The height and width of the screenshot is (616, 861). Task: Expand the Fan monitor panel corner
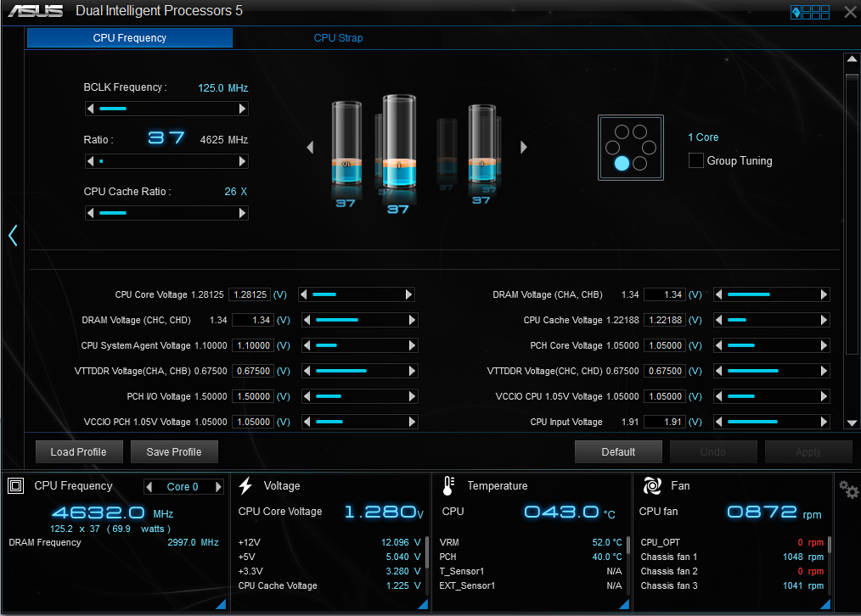[825, 604]
